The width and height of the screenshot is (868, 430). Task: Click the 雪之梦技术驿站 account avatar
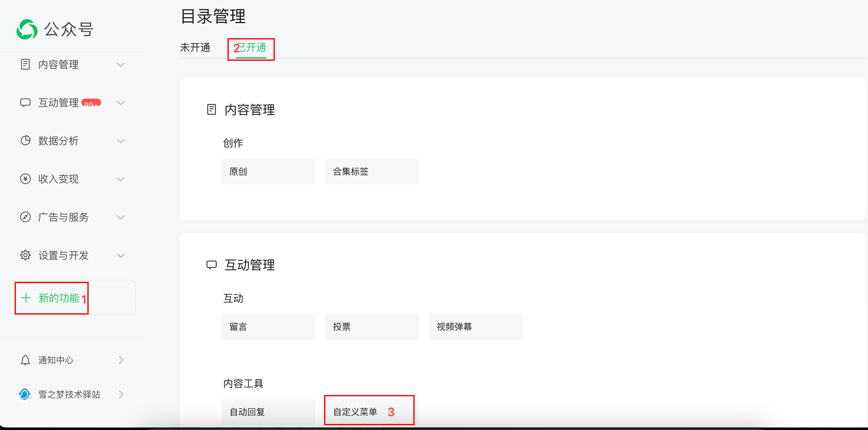24,394
